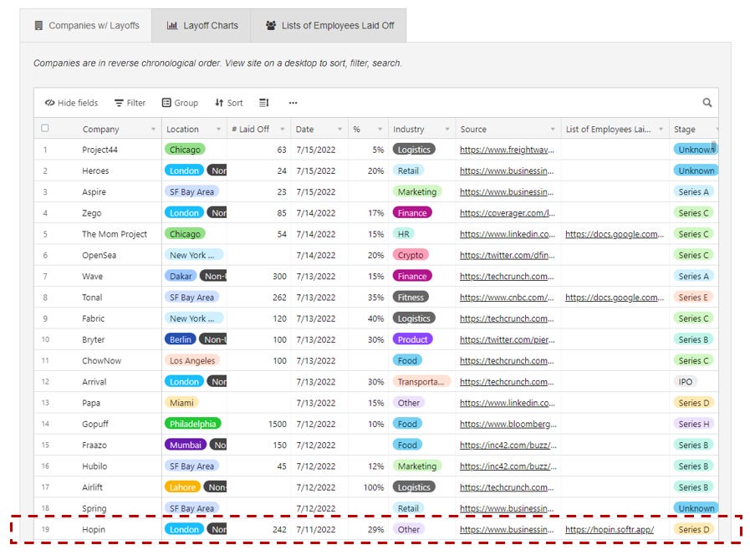Image resolution: width=750 pixels, height=560 pixels.
Task: Open Gopuff bloomberg source link
Action: click(508, 424)
